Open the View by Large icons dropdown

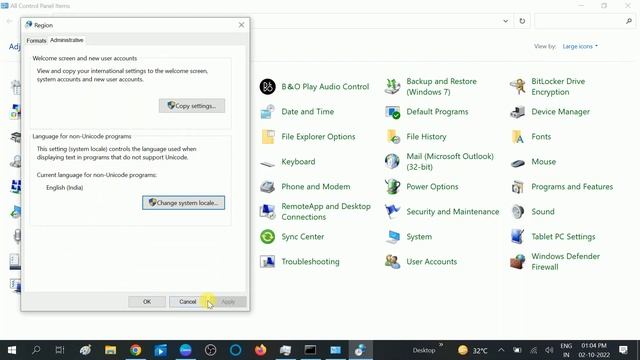580,47
